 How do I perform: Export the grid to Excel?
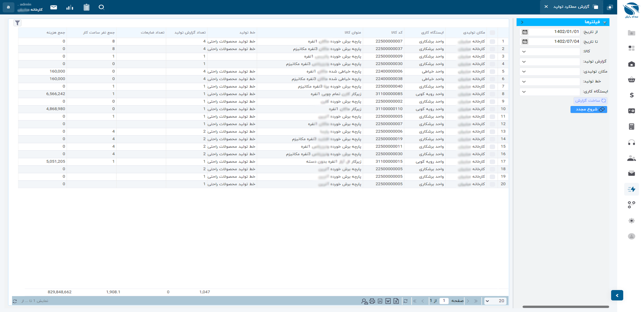click(x=396, y=301)
